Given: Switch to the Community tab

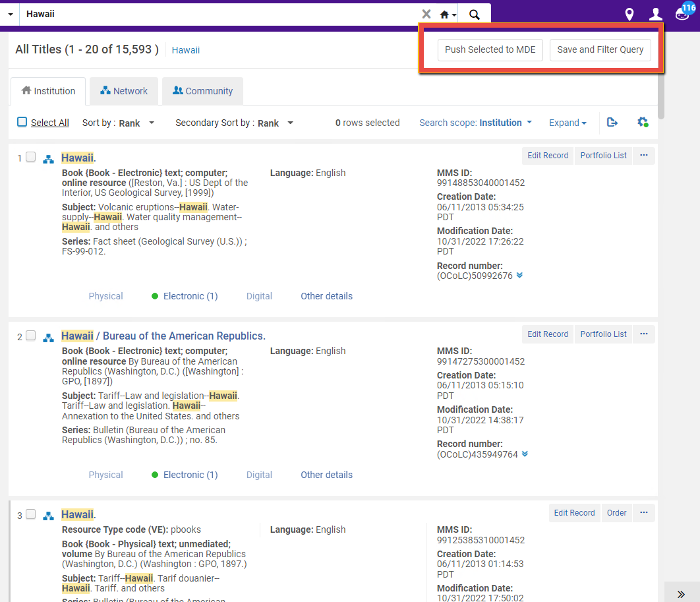Looking at the screenshot, I should (202, 91).
